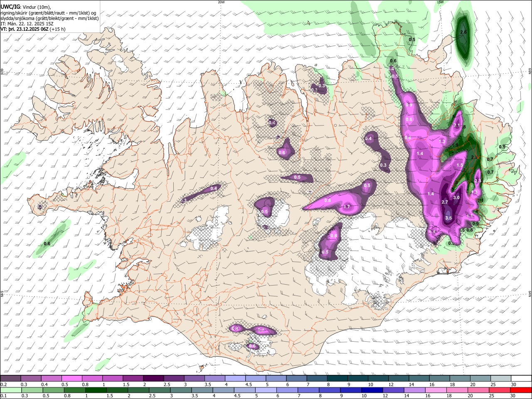
Task: Click the "2.1" snowfall value in the east
Action: point(457,125)
